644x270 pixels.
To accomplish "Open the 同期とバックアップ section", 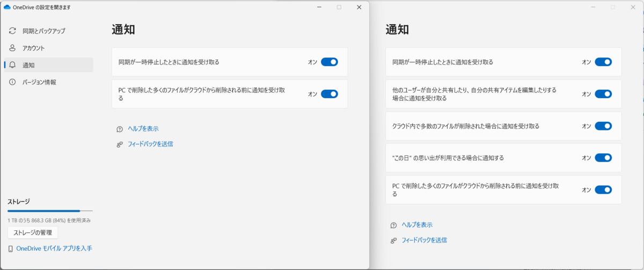I will pyautogui.click(x=48, y=31).
